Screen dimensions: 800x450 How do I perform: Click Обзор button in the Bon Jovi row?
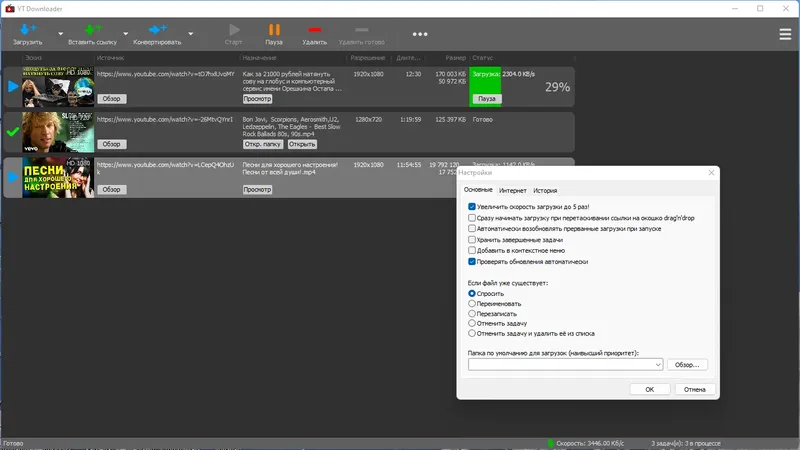click(x=111, y=144)
